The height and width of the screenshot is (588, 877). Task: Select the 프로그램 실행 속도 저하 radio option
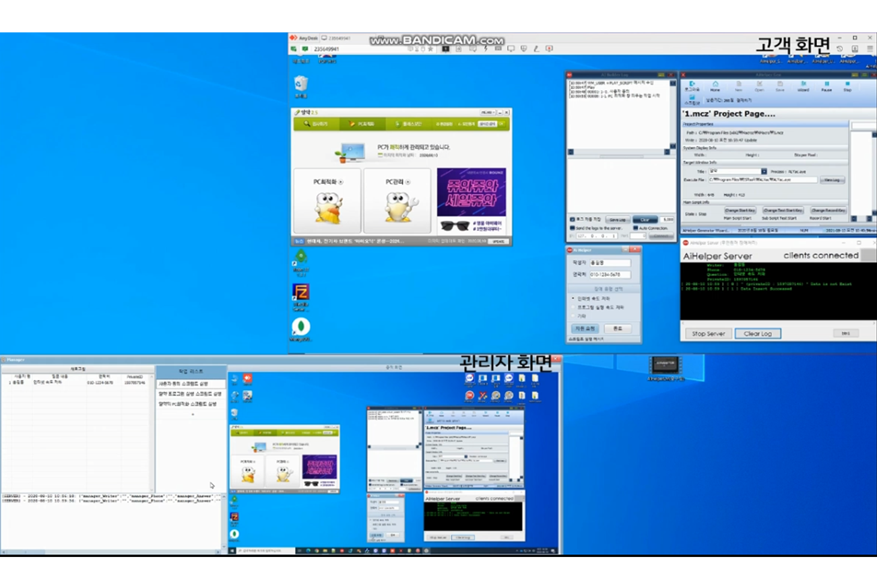point(573,306)
